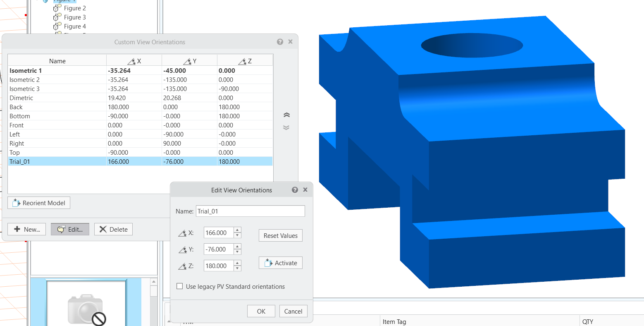The width and height of the screenshot is (644, 326).
Task: Click inside the Name field showing Trial_01
Action: [250, 211]
